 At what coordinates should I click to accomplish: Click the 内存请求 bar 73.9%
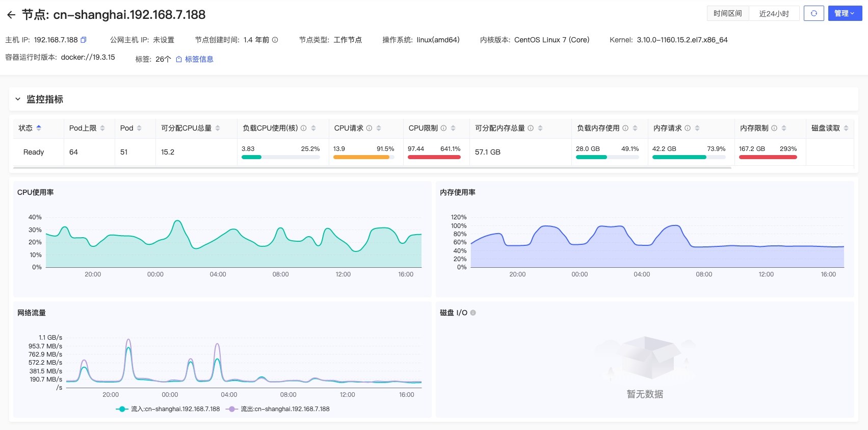(689, 157)
